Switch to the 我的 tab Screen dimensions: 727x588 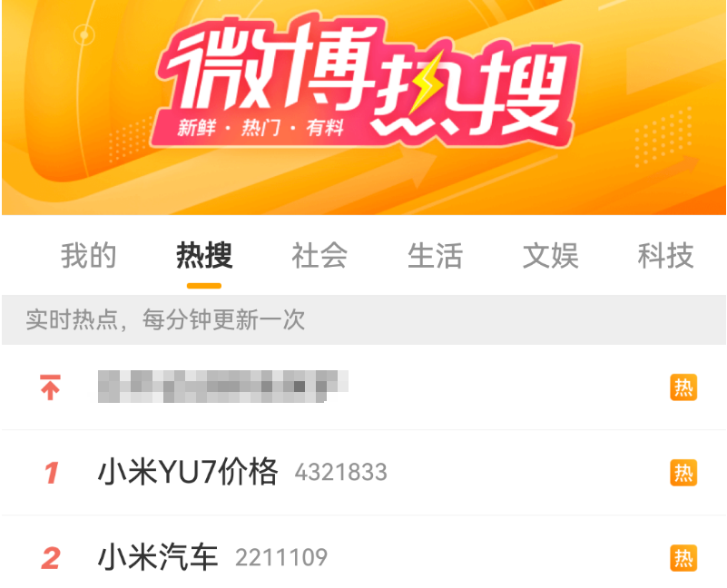pyautogui.click(x=88, y=255)
